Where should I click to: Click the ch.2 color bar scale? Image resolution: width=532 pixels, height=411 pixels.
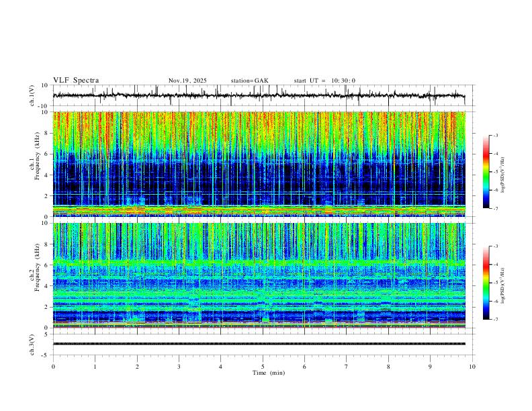[486, 283]
